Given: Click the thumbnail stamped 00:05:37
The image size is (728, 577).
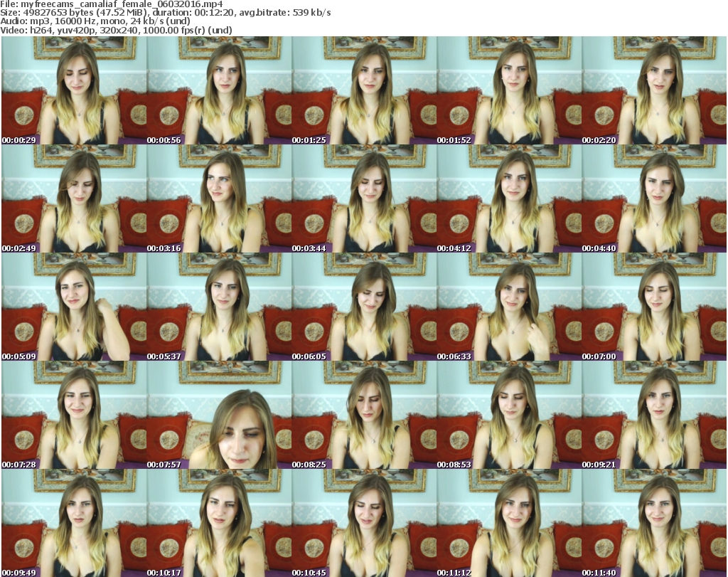Looking at the screenshot, I should 219,307.
